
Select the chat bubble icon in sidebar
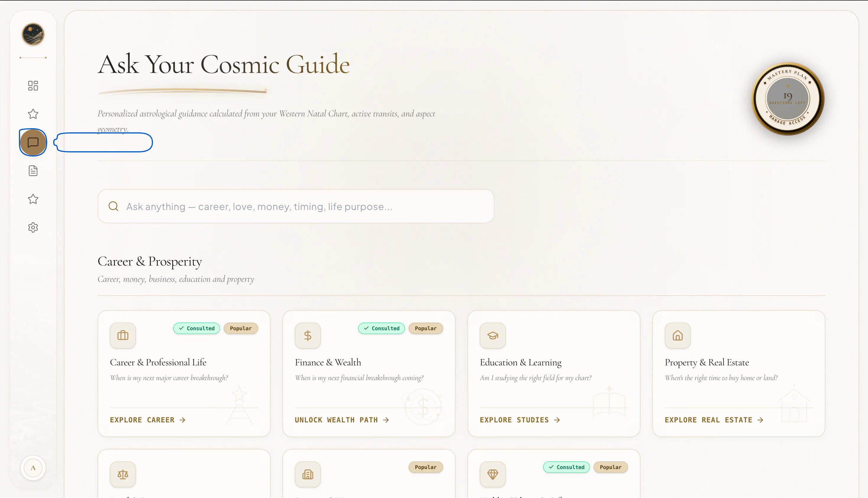[33, 142]
